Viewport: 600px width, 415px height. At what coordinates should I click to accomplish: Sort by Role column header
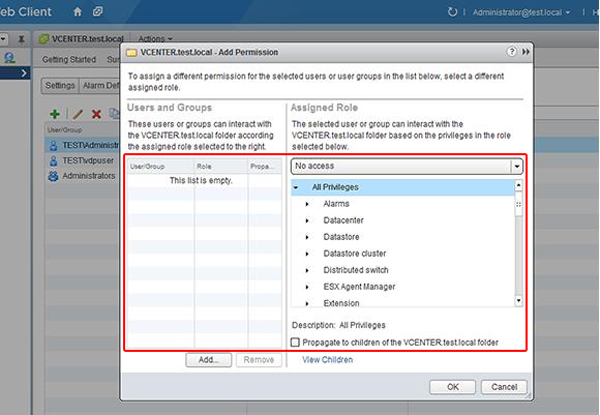point(221,166)
